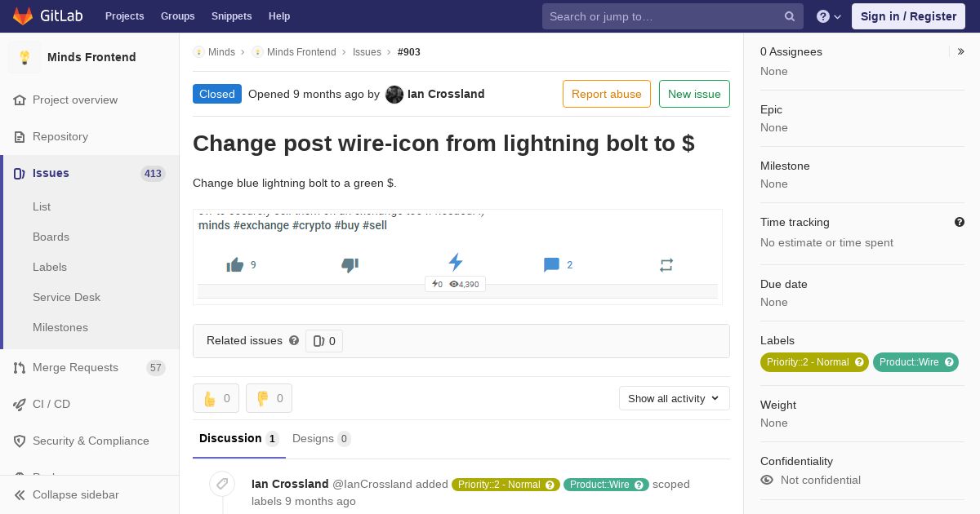
Task: Click the label tag icon in activity
Action: click(x=222, y=484)
